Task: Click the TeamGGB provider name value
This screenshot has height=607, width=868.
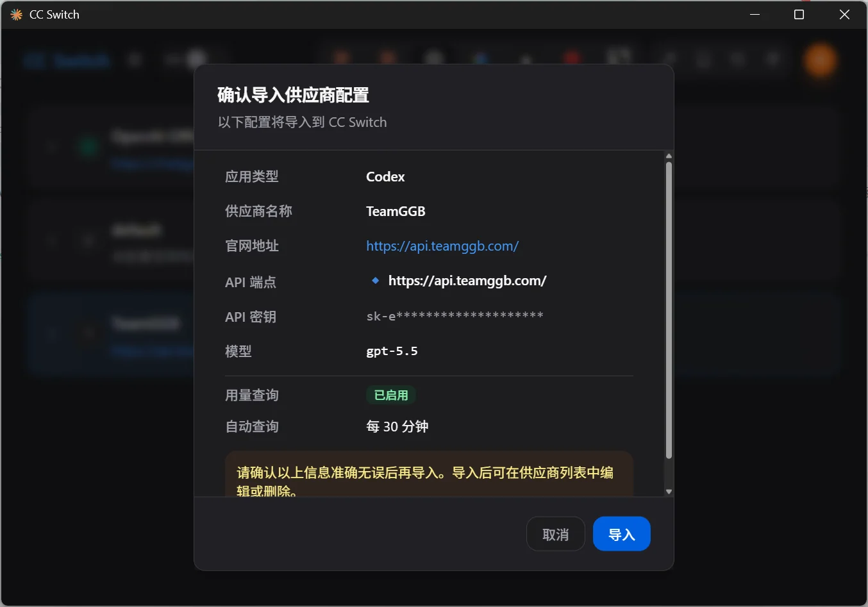Action: pos(396,212)
